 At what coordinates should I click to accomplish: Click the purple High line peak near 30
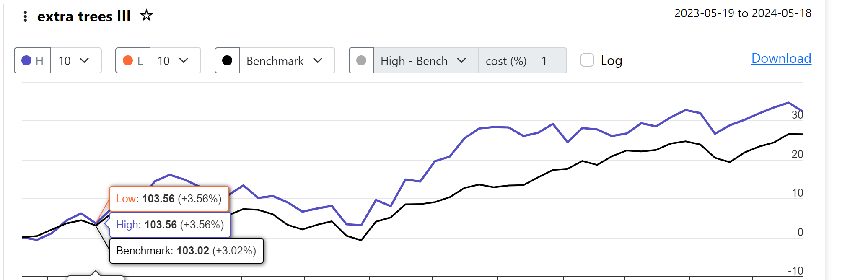coord(788,103)
